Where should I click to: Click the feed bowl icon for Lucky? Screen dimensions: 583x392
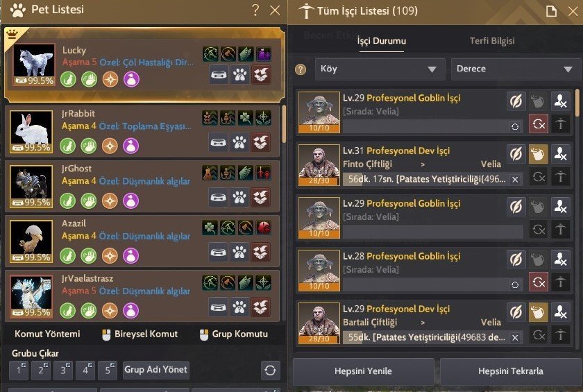point(219,75)
